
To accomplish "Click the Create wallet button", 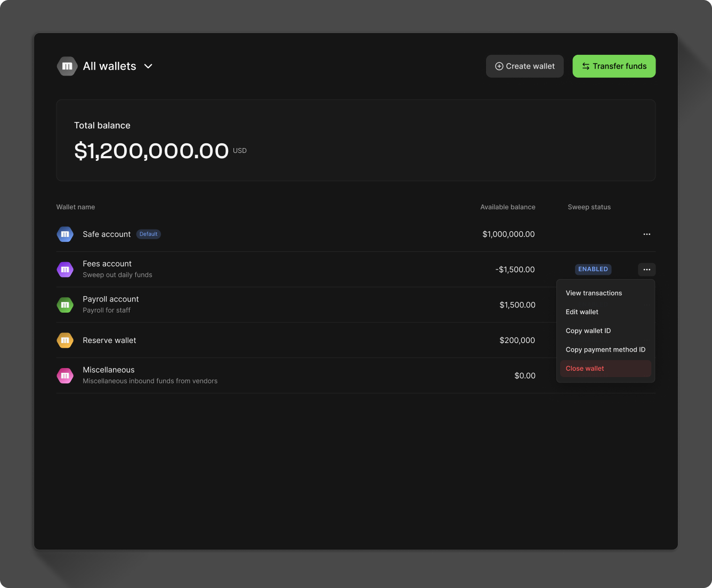I will [524, 66].
